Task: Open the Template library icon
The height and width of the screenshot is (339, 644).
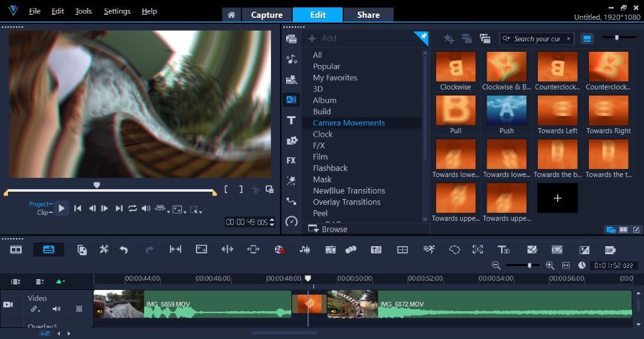Action: click(x=291, y=79)
